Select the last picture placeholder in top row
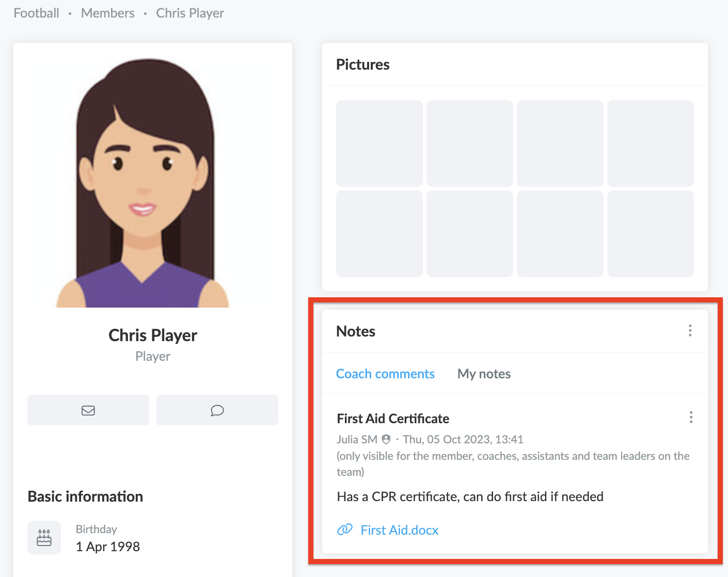Viewport: 728px width, 577px height. 651,143
